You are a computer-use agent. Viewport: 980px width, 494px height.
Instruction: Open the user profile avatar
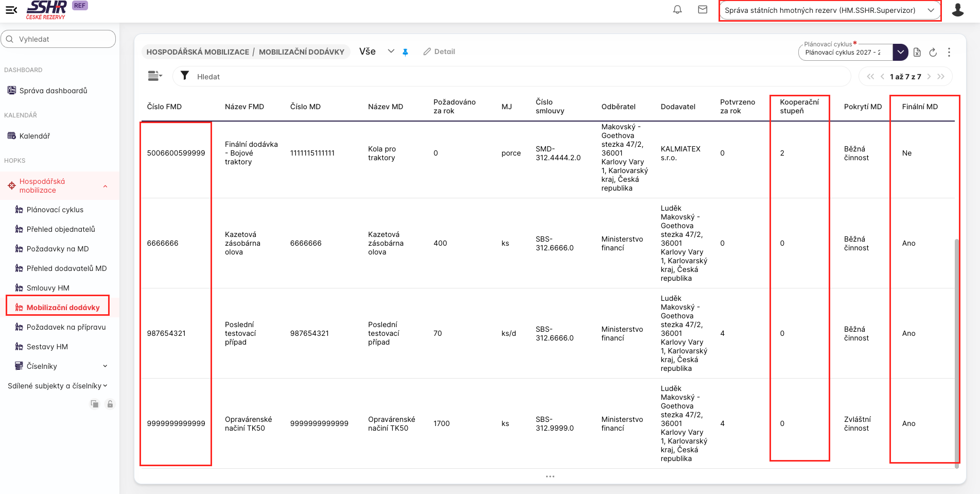coord(957,10)
